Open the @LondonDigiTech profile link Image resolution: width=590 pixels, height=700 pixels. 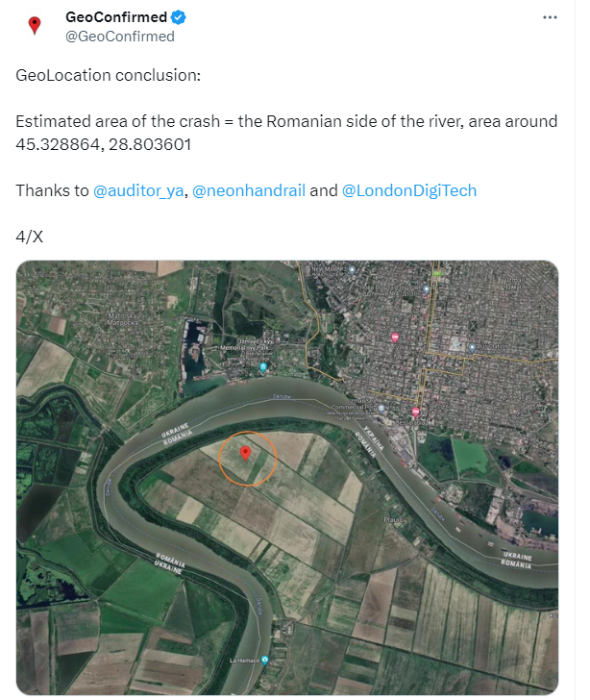coord(409,190)
